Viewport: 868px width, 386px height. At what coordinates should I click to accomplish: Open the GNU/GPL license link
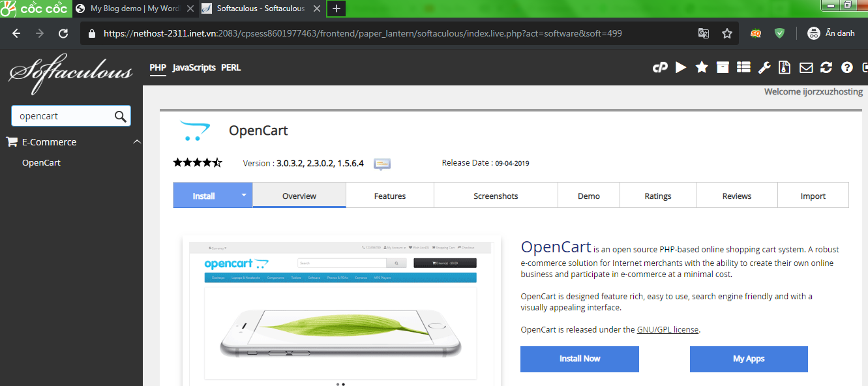tap(668, 329)
